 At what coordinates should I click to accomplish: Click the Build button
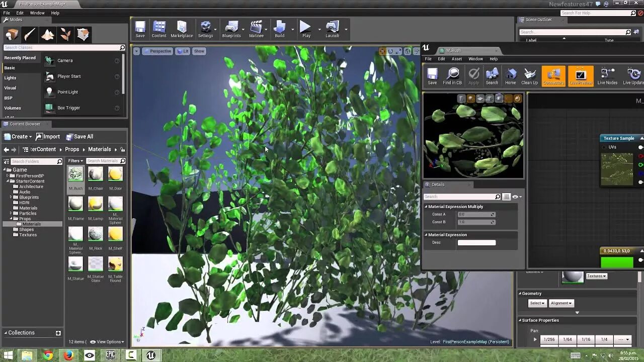pyautogui.click(x=279, y=29)
